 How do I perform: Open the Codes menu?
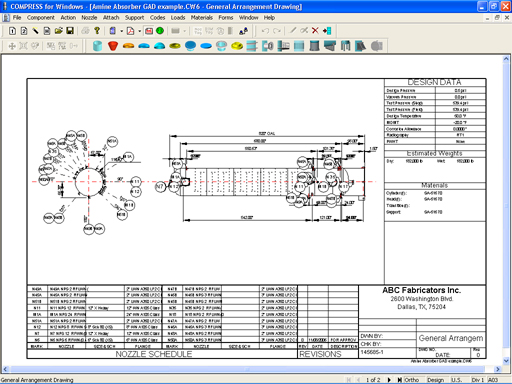tap(157, 18)
